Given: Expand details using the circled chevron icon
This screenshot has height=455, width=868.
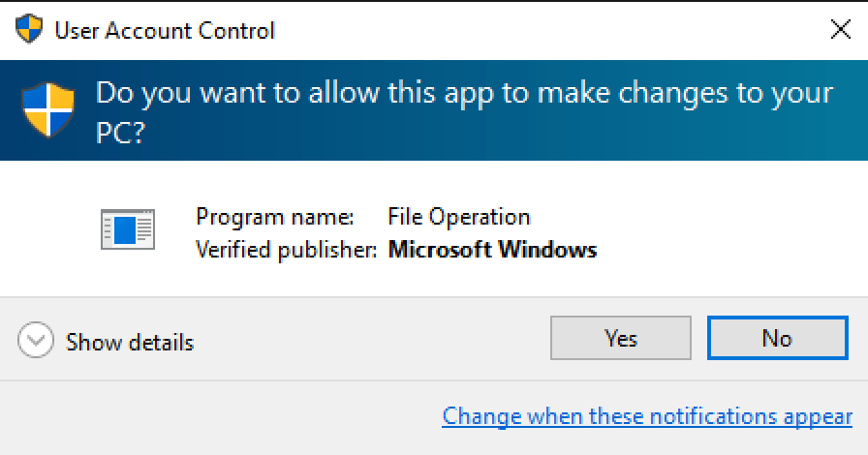Looking at the screenshot, I should (37, 341).
